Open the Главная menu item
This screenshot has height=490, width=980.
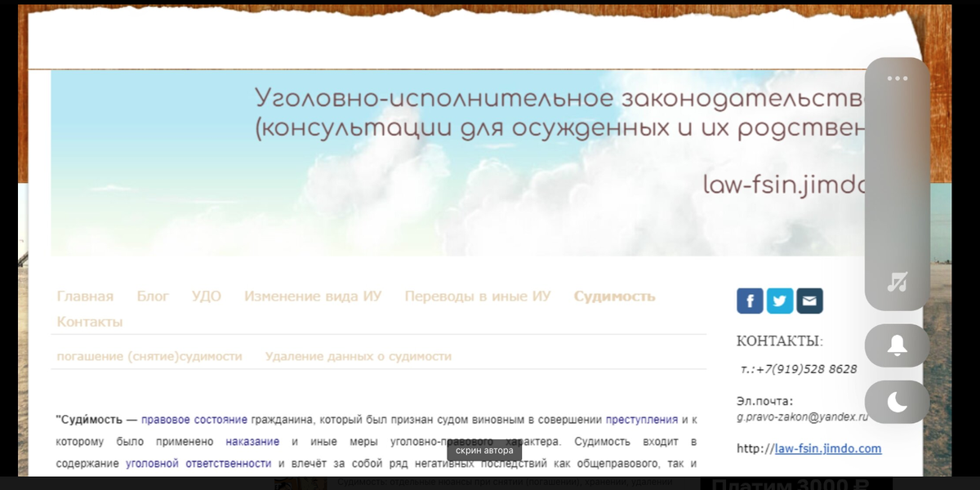tap(85, 296)
